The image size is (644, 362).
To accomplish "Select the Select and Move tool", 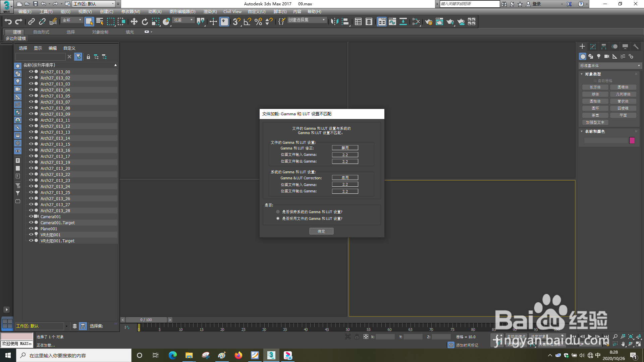I will pyautogui.click(x=134, y=21).
